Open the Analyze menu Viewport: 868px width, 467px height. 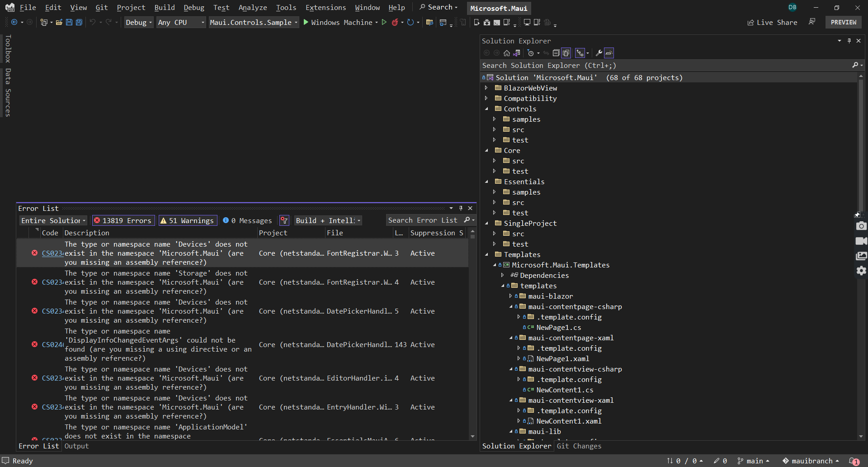(253, 7)
